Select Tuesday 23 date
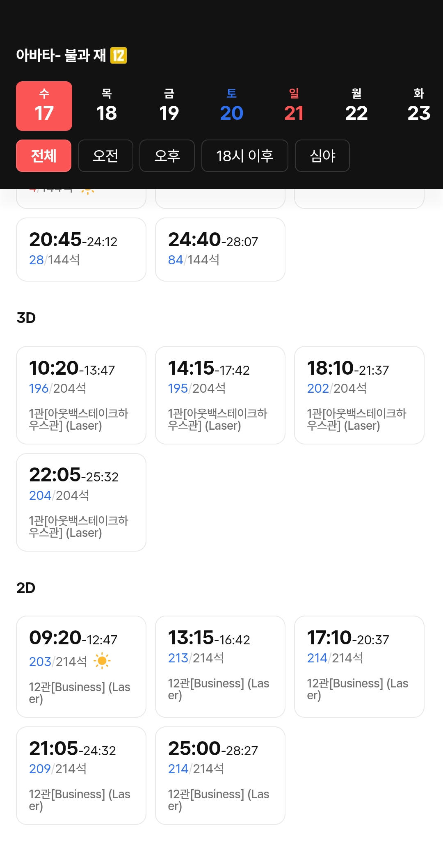Viewport: 443px width, 868px height. pyautogui.click(x=418, y=106)
